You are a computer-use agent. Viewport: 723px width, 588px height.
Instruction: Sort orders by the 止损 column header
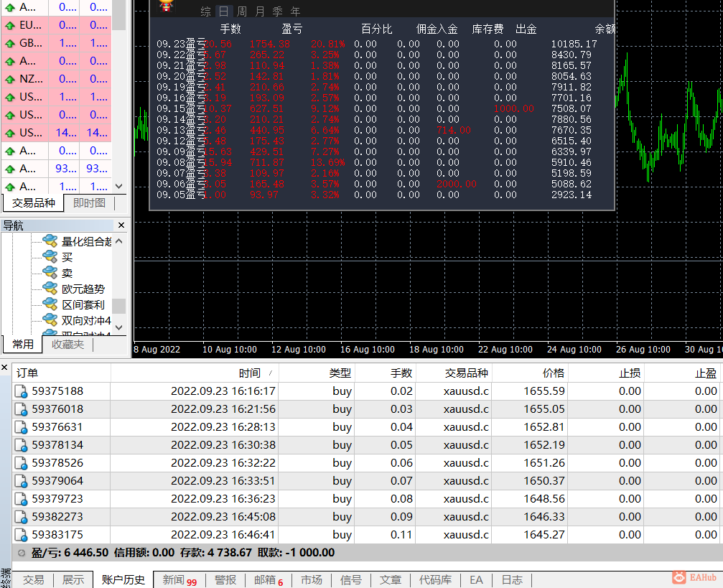pyautogui.click(x=606, y=373)
